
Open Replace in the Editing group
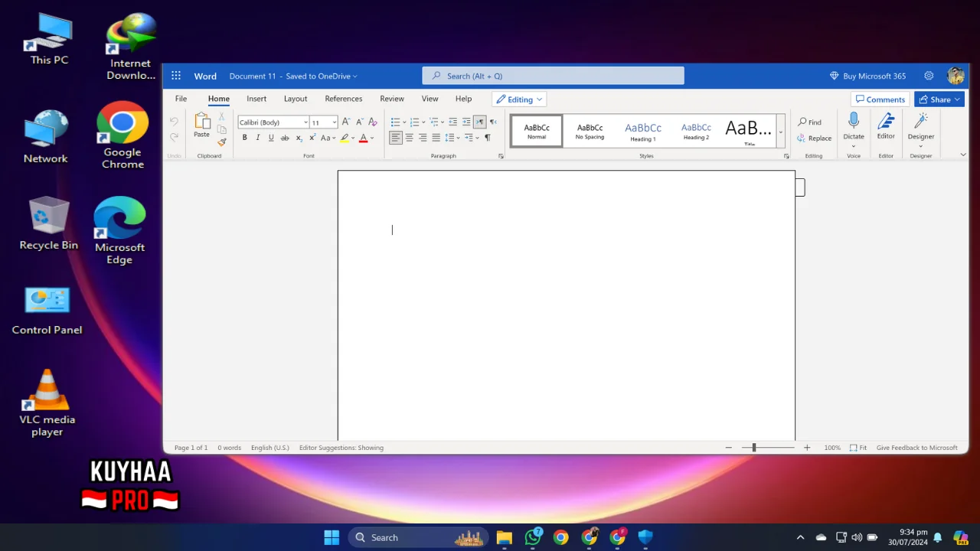click(x=814, y=138)
